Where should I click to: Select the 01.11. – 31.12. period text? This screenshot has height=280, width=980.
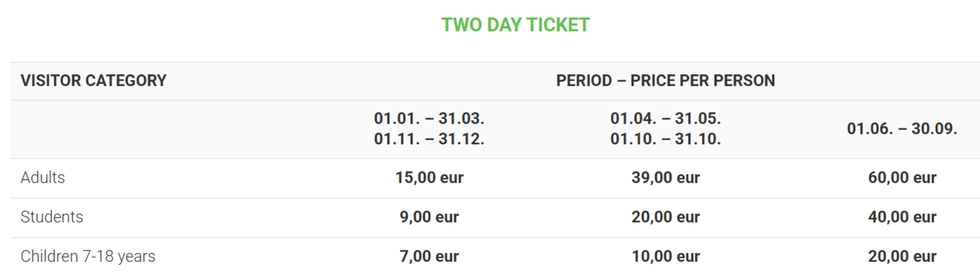click(429, 139)
